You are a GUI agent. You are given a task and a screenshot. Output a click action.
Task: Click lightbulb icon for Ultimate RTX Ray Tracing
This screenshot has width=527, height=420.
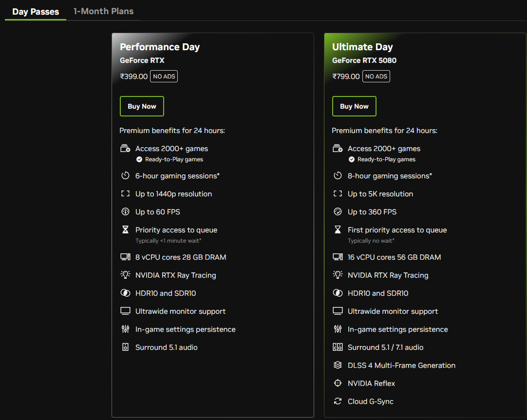click(x=338, y=275)
